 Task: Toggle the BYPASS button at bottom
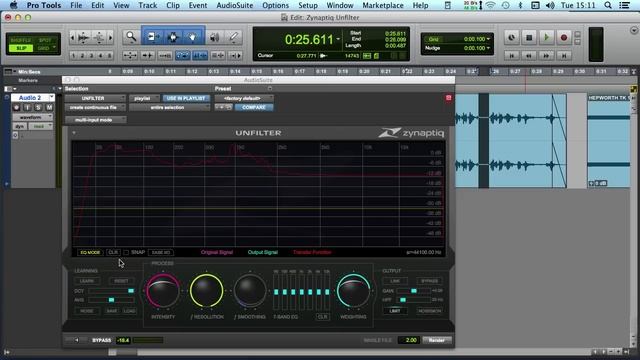(x=101, y=340)
